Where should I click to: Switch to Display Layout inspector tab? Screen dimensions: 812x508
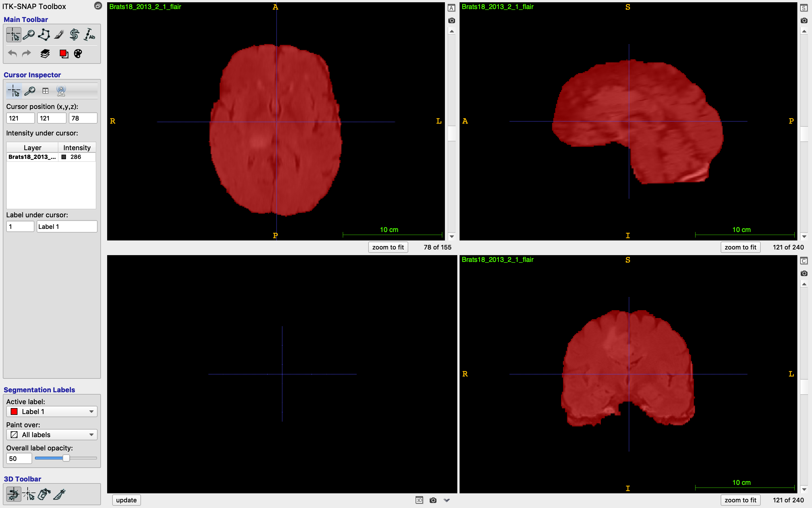tap(45, 91)
